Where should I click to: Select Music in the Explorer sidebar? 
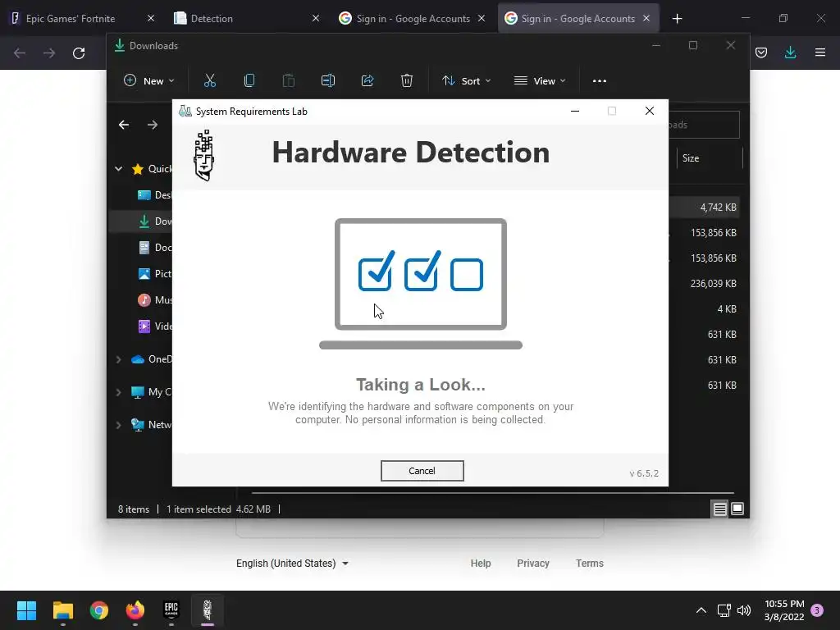tap(154, 300)
